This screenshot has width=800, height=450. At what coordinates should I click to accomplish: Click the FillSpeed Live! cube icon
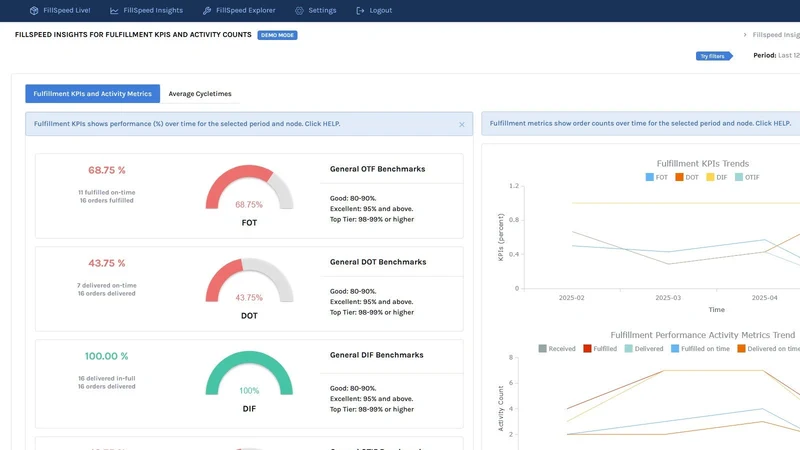click(34, 10)
